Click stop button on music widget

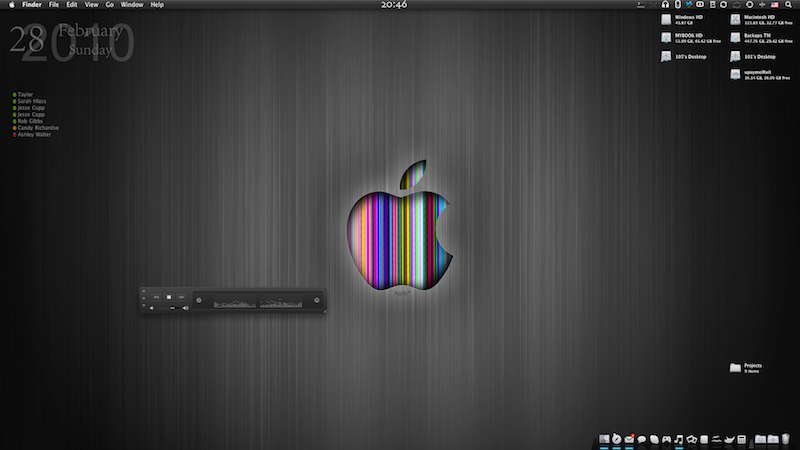coord(169,297)
